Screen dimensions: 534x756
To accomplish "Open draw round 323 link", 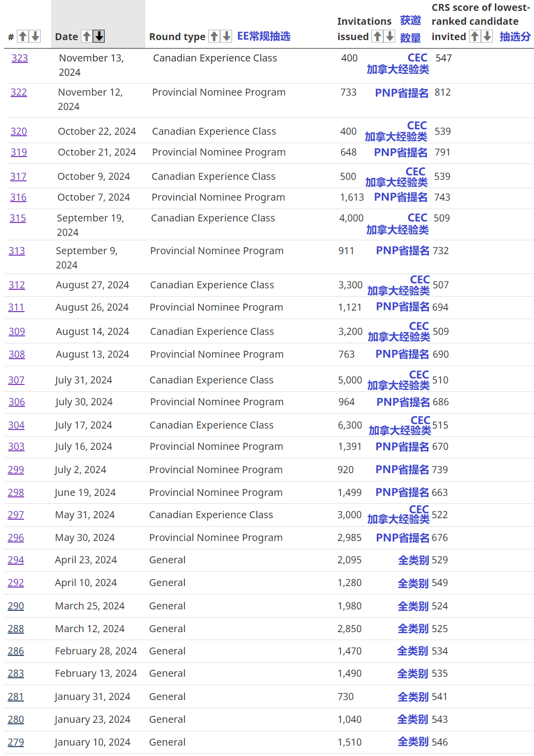I will [20, 58].
